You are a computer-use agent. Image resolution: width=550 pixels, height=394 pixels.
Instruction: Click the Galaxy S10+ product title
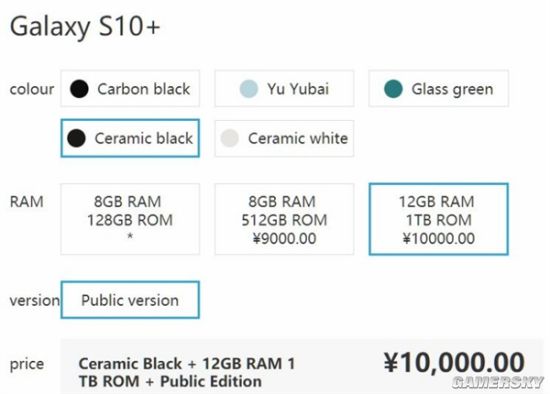[85, 27]
